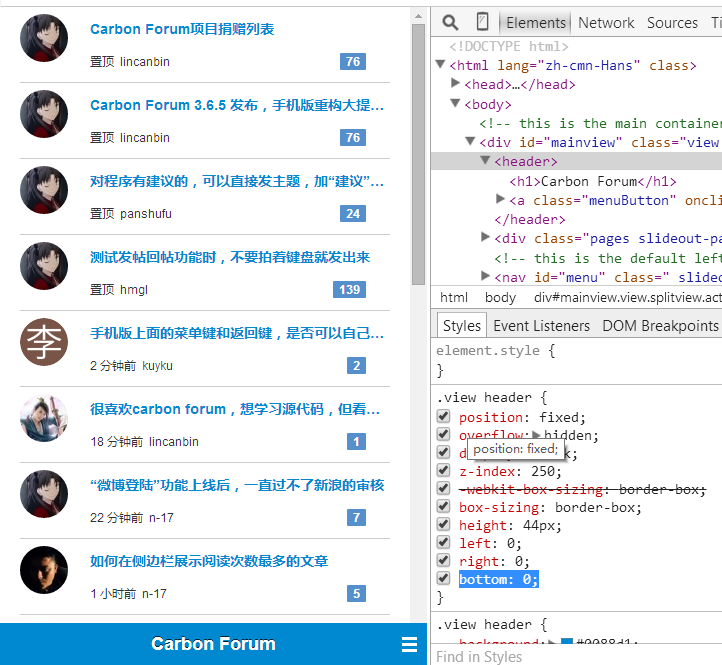Screen dimensions: 722x665
Task: Click avatar beside 如何在侧边栏展示 post
Action: pos(44,570)
